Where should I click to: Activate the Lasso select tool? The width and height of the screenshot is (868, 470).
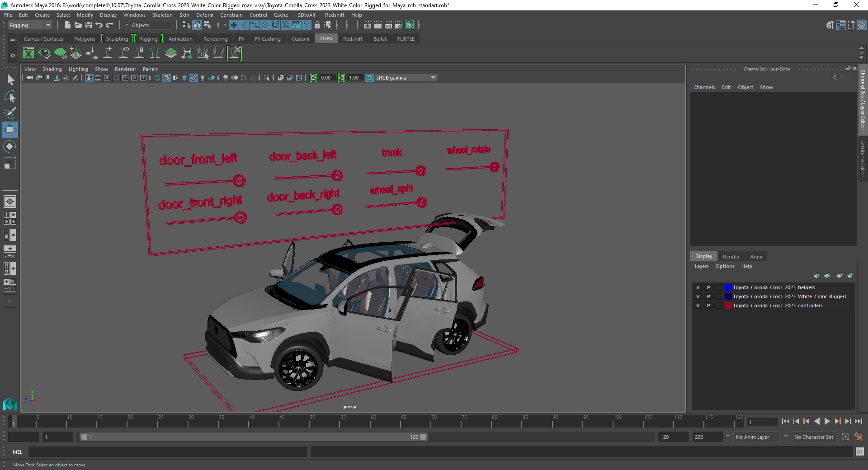(x=10, y=97)
